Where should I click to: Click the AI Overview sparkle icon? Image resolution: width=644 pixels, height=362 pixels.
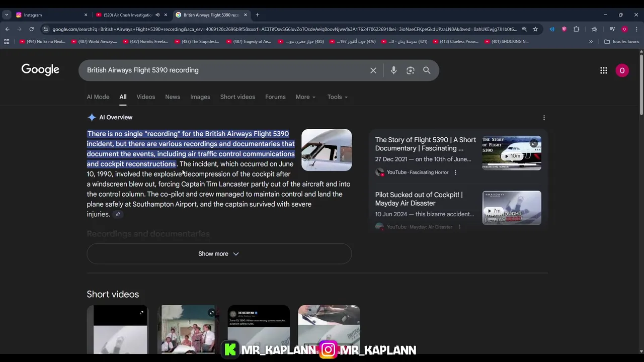[92, 117]
